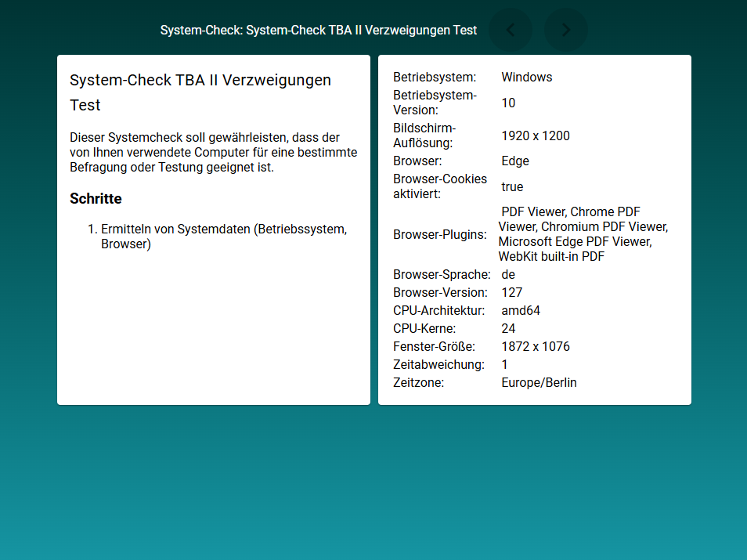747x560 pixels.
Task: Click the 'amd64' CPU architecture value
Action: point(521,310)
